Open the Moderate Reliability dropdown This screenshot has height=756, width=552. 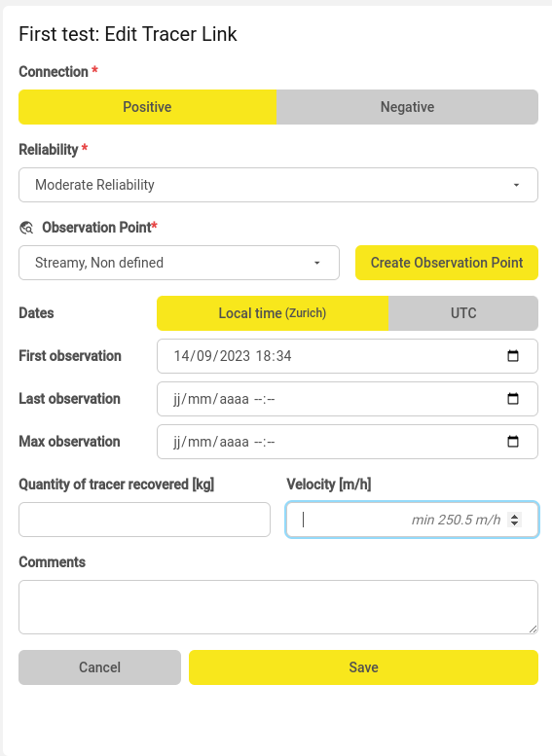278,185
